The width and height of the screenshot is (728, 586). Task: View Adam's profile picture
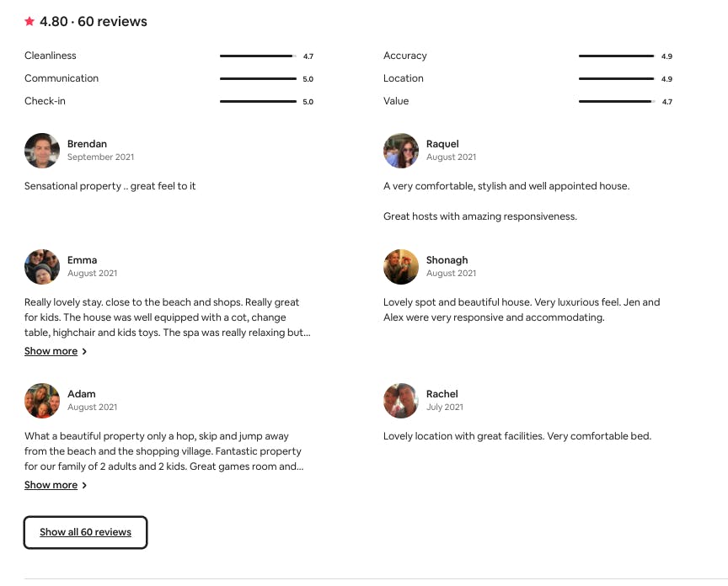[x=42, y=401]
